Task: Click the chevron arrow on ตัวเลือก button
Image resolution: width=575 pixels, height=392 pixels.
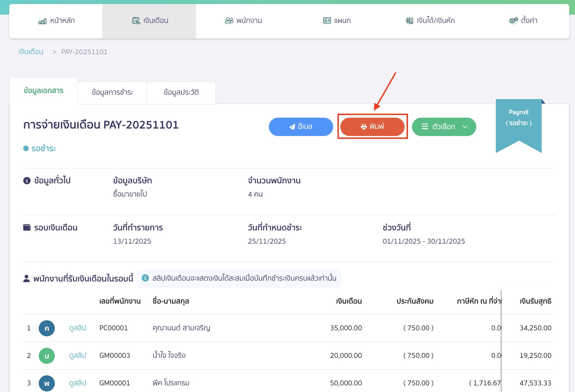Action: [x=465, y=127]
